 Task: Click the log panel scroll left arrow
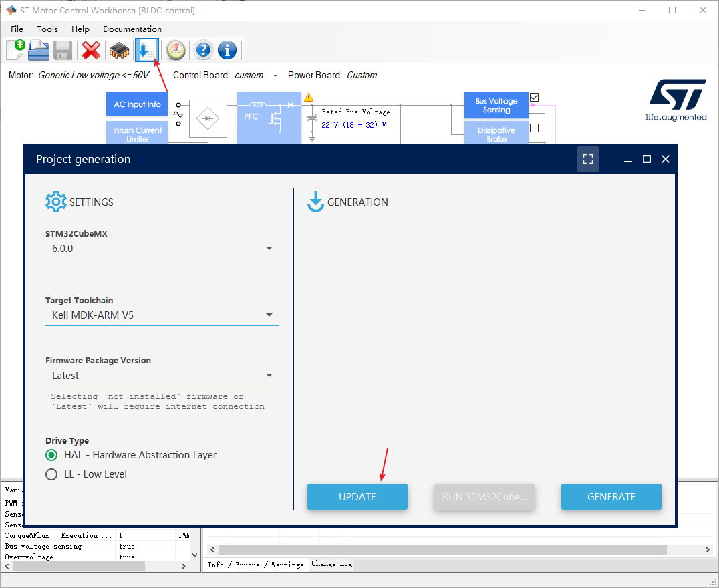[212, 549]
